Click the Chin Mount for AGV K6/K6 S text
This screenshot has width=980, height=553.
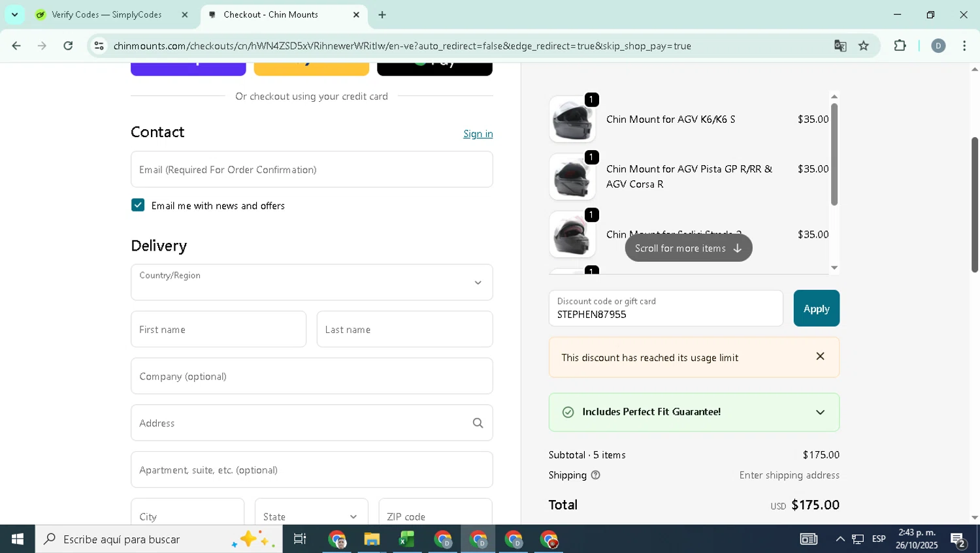[x=671, y=119]
